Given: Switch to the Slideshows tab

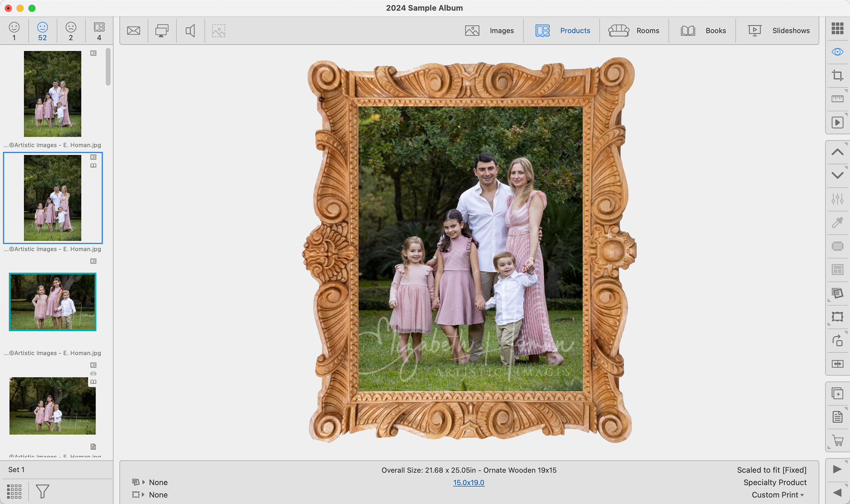Looking at the screenshot, I should pyautogui.click(x=778, y=31).
